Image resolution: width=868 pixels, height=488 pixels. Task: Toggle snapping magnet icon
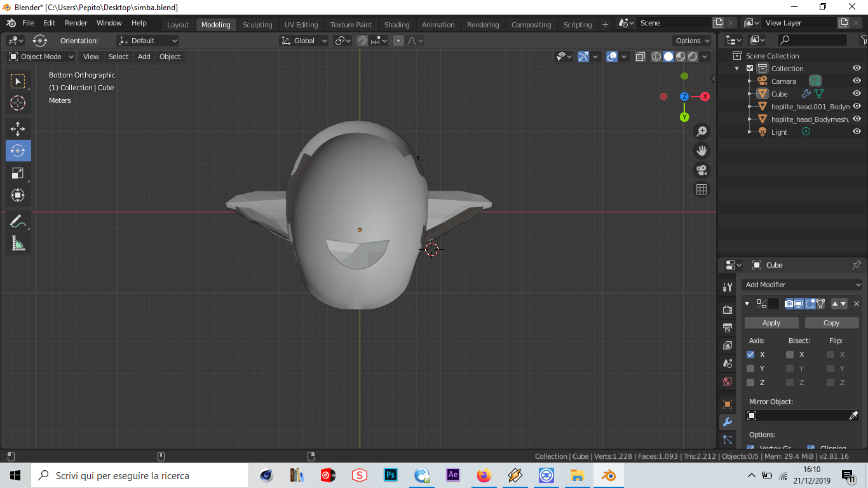point(362,41)
